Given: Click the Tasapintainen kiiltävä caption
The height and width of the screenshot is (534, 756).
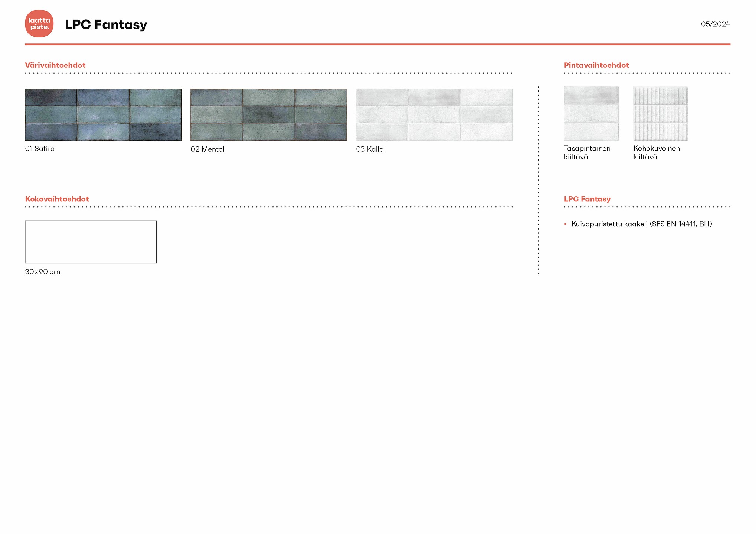Looking at the screenshot, I should (587, 152).
